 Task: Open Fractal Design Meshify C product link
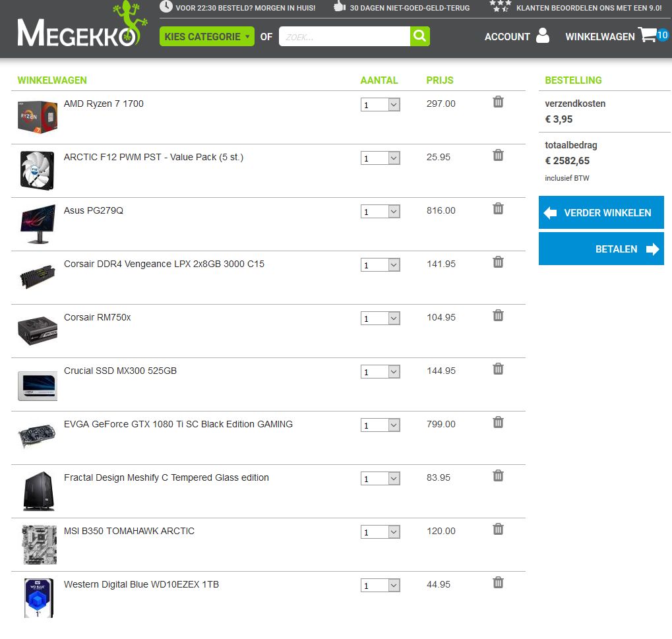(166, 478)
